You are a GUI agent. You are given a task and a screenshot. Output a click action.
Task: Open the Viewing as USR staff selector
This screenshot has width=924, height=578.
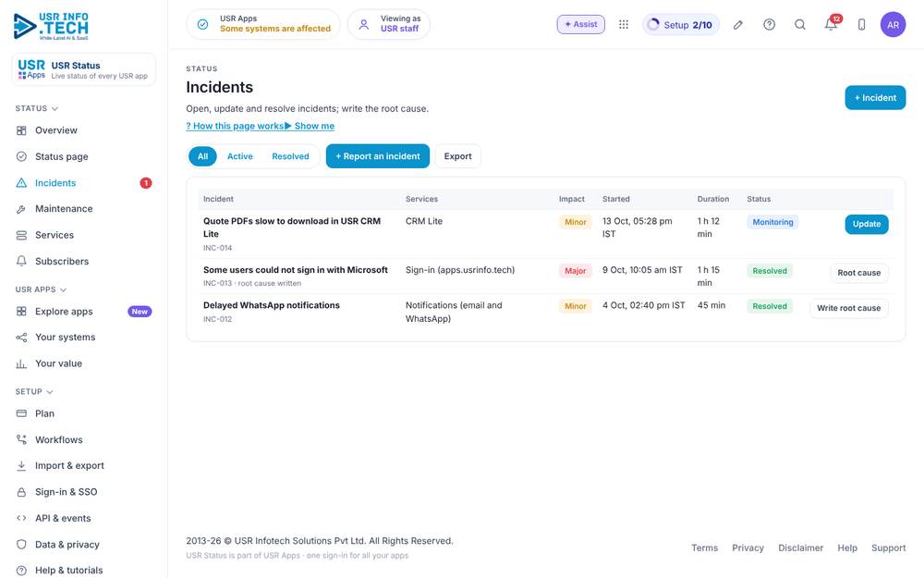[x=389, y=24]
